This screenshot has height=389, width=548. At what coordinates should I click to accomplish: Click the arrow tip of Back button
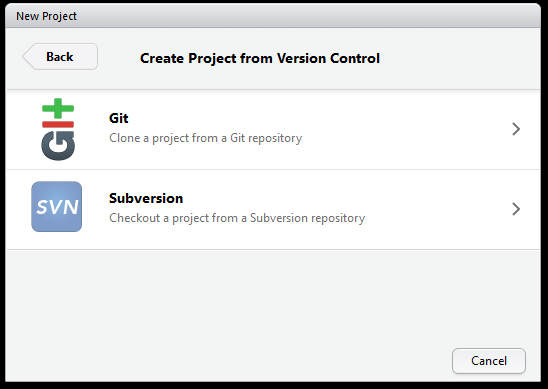pyautogui.click(x=27, y=57)
